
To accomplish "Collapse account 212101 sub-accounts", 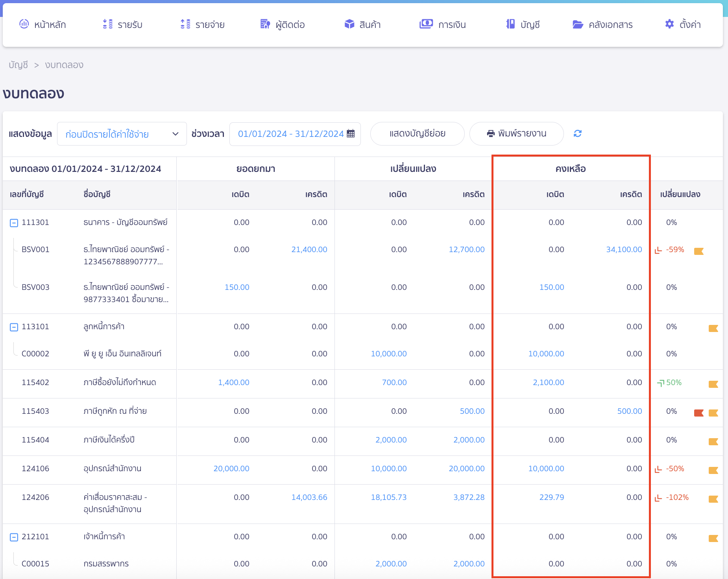I will click(14, 537).
